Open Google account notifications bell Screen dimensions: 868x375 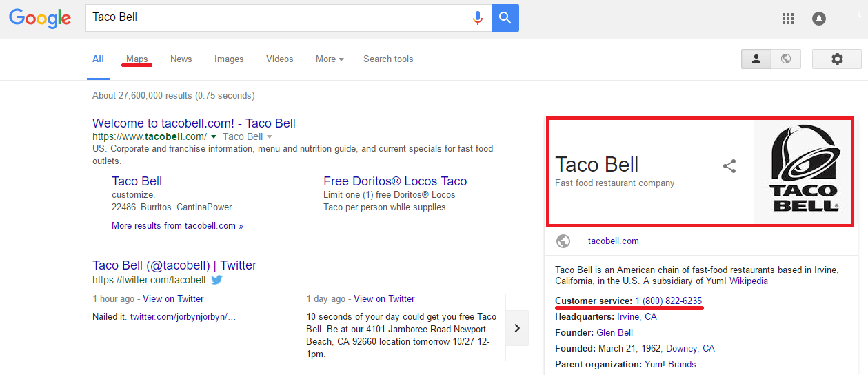pyautogui.click(x=819, y=19)
